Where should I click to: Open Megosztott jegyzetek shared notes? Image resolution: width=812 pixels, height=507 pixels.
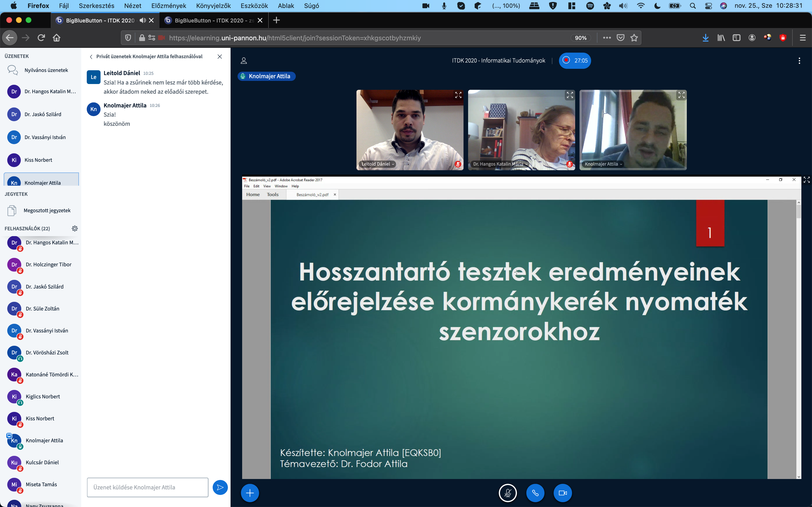47,211
